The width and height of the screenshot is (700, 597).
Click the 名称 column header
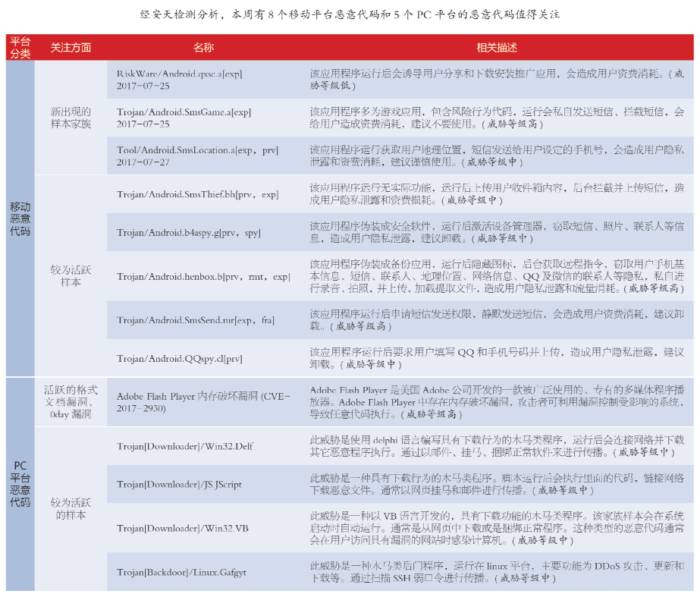[x=203, y=47]
